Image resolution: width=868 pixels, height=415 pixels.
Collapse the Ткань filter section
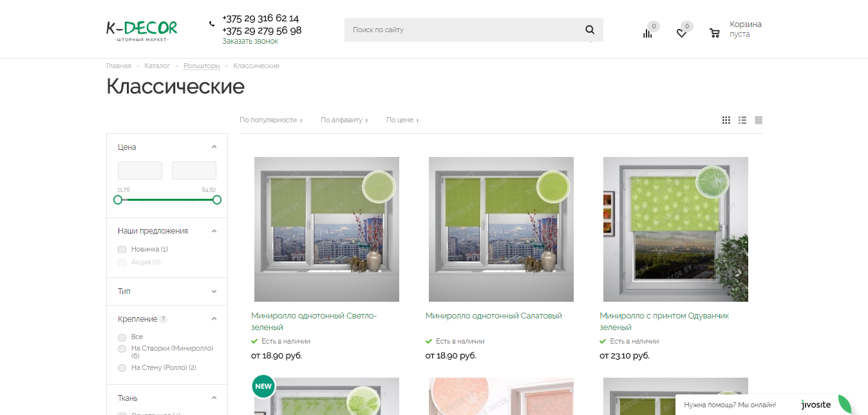click(214, 398)
